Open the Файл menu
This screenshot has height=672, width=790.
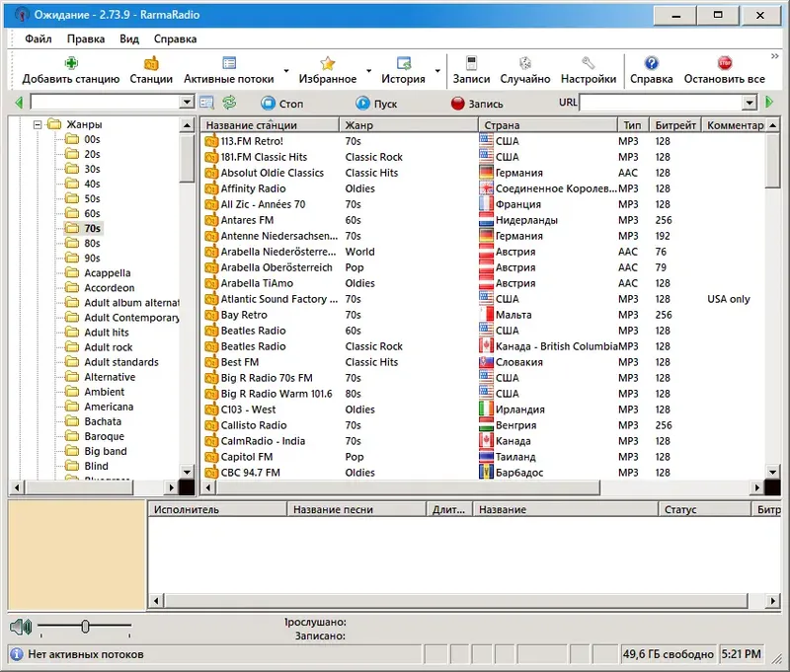36,37
